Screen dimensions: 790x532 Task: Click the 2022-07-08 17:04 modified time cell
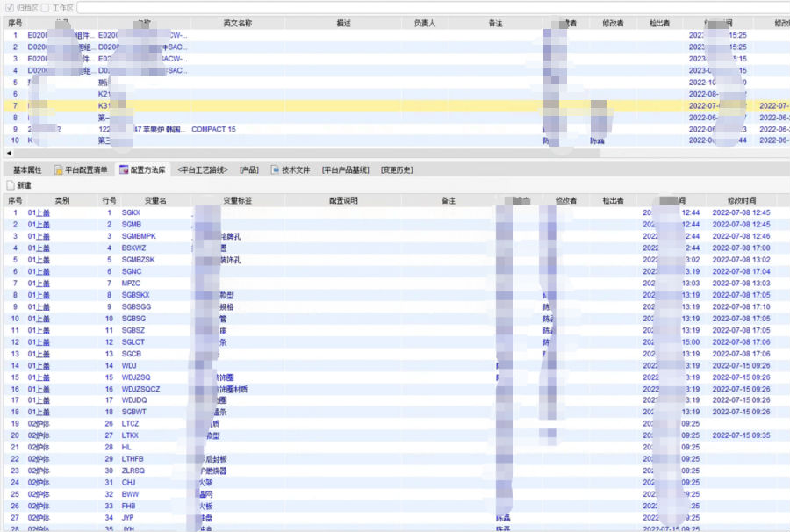click(741, 271)
